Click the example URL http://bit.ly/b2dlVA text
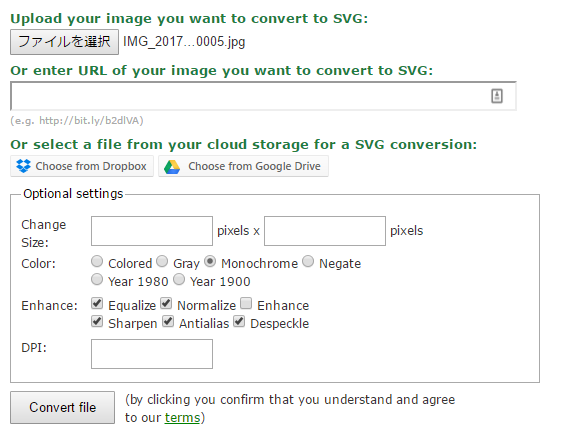This screenshot has width=563, height=445. [x=89, y=120]
